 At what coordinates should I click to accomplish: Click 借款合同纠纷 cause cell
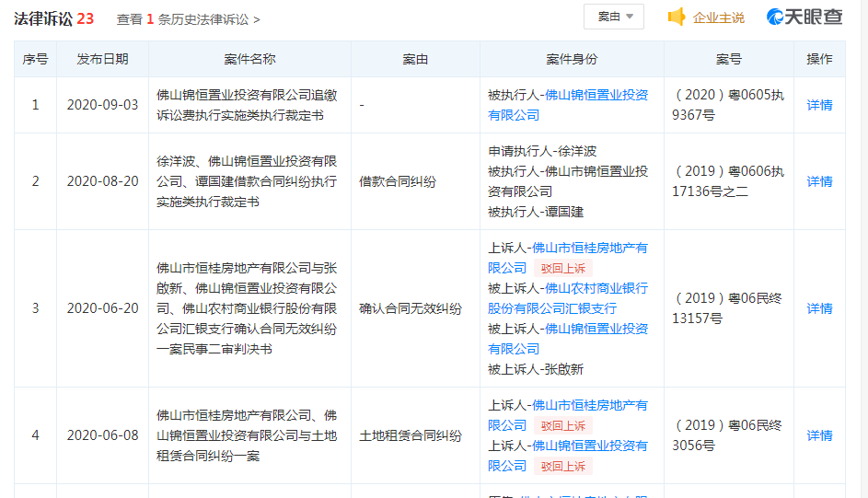[x=398, y=181]
